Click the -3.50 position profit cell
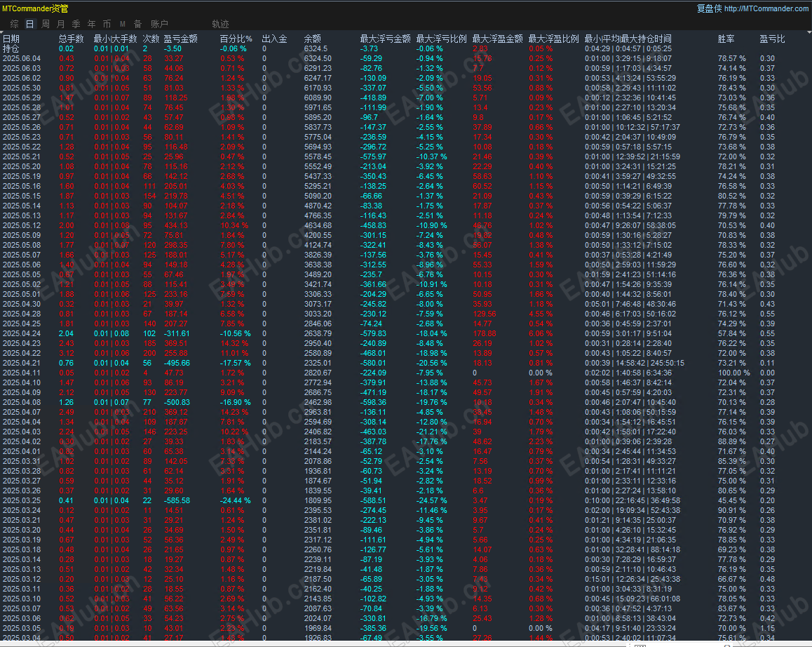Screen dimensions: 812x647 pos(173,48)
